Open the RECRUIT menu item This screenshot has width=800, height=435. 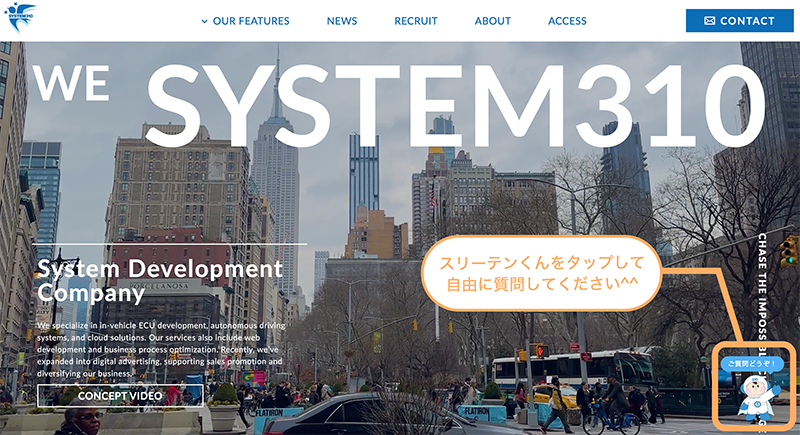[x=416, y=21]
